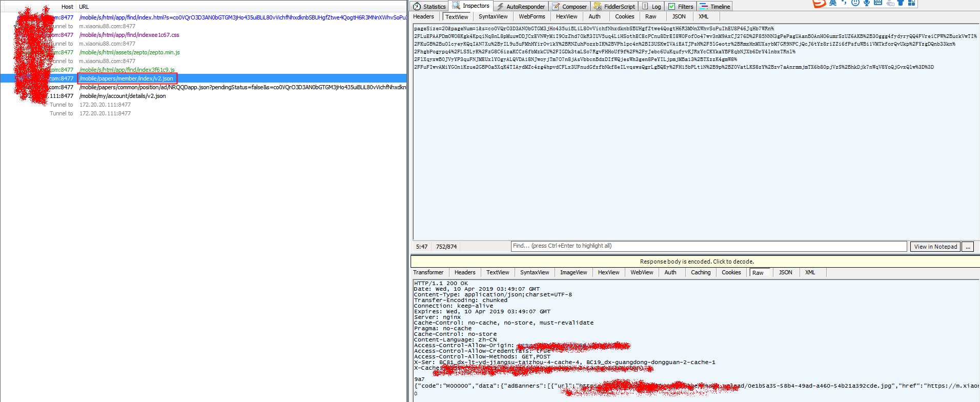Open the response Caching tab

point(701,272)
